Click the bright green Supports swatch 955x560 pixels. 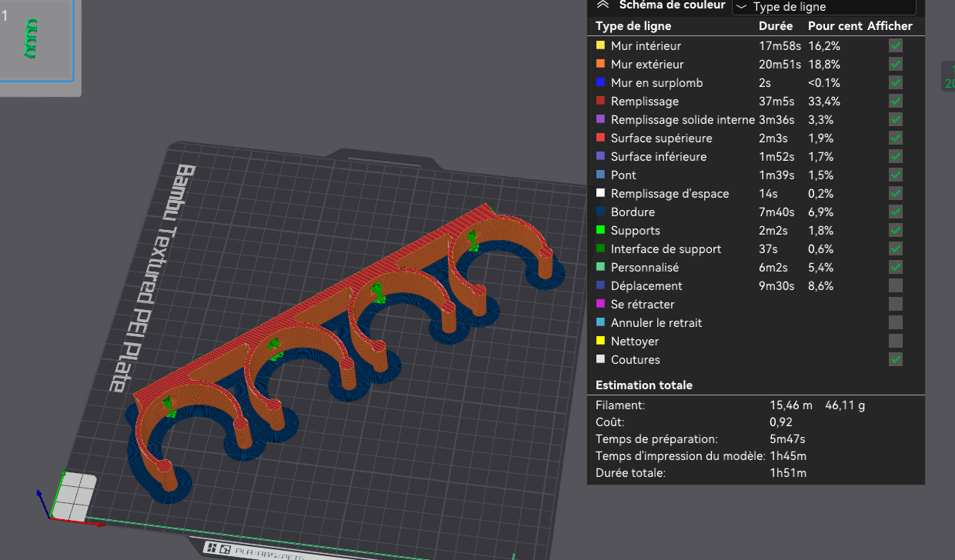601,230
